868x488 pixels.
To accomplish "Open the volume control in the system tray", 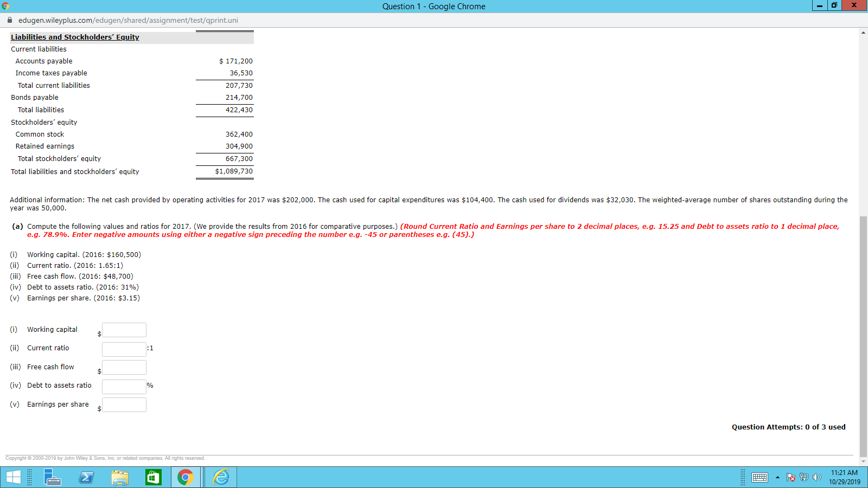I will 816,478.
